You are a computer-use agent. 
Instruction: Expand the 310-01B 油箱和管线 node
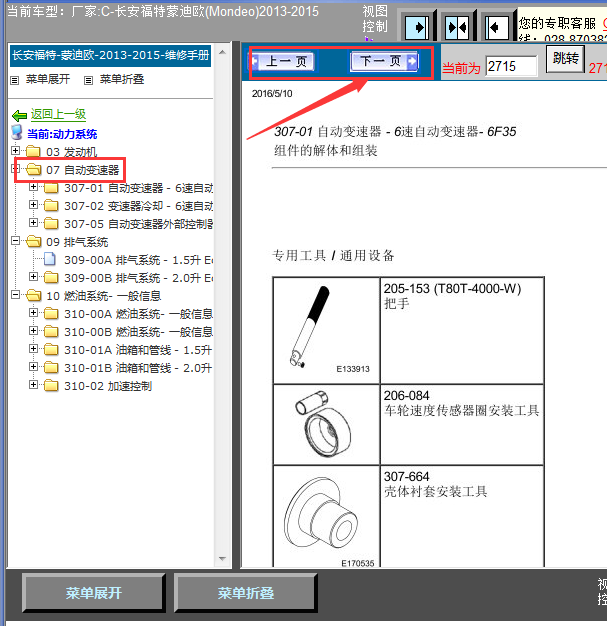click(34, 366)
